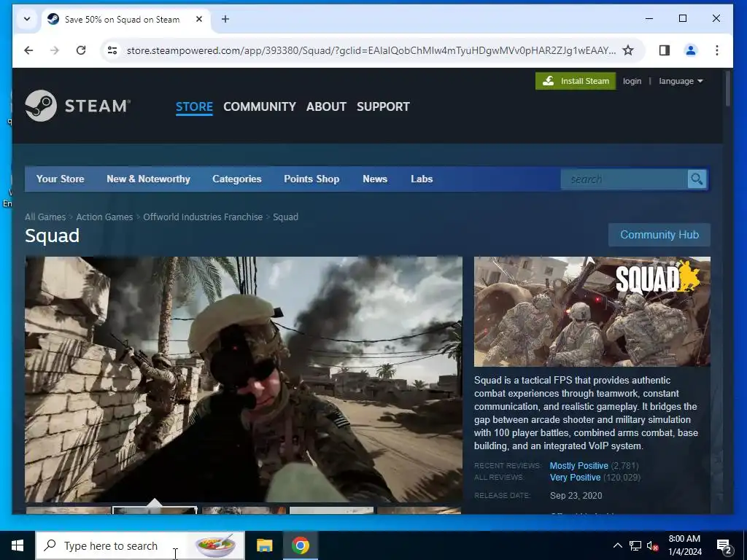Open the News tab
This screenshot has width=747, height=560.
pyautogui.click(x=375, y=179)
